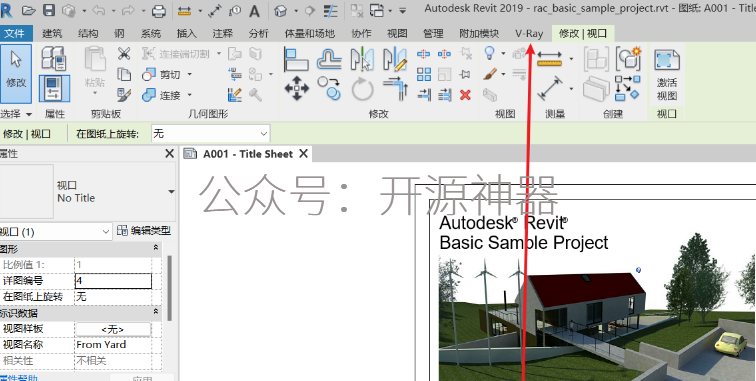Open the File (文件) menu tab

coord(16,34)
